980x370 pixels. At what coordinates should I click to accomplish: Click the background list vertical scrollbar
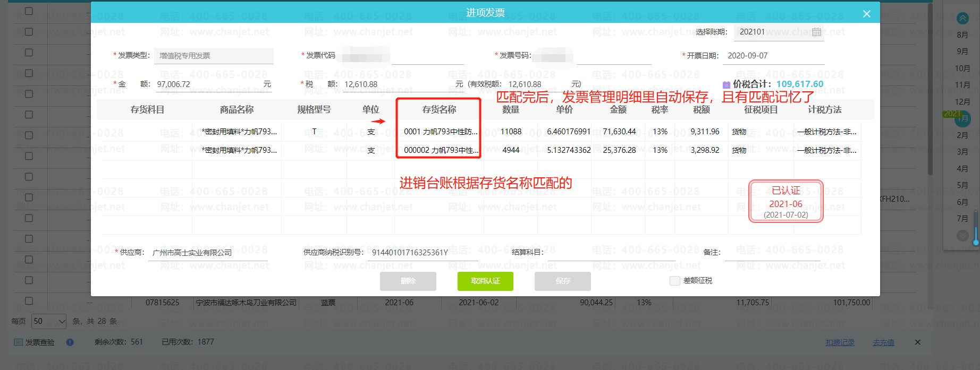tap(930, 90)
